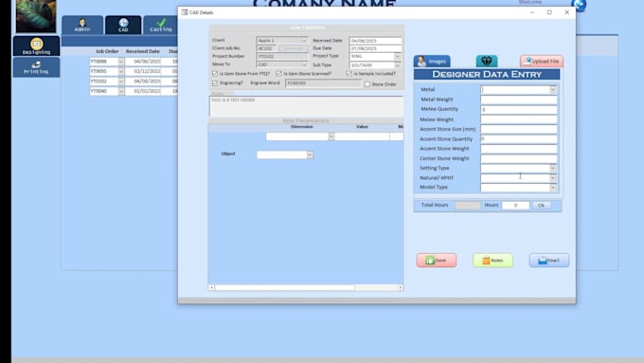Open job order YT0040 row dropdown
644x363 pixels.
pyautogui.click(x=121, y=91)
